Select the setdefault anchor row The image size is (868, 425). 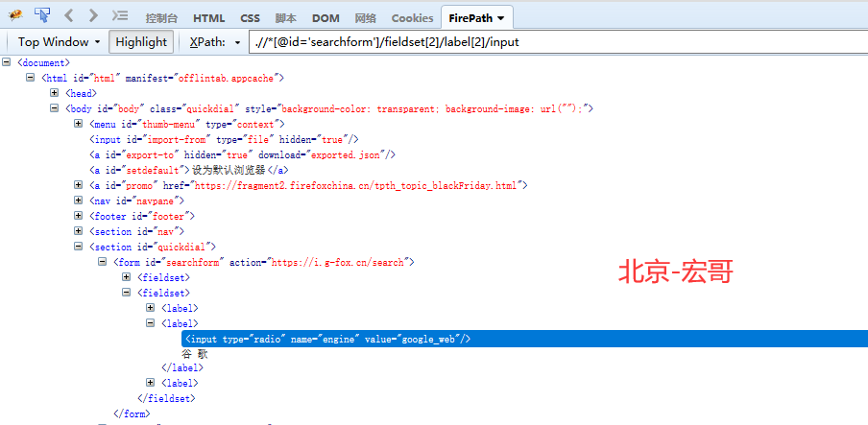point(189,171)
